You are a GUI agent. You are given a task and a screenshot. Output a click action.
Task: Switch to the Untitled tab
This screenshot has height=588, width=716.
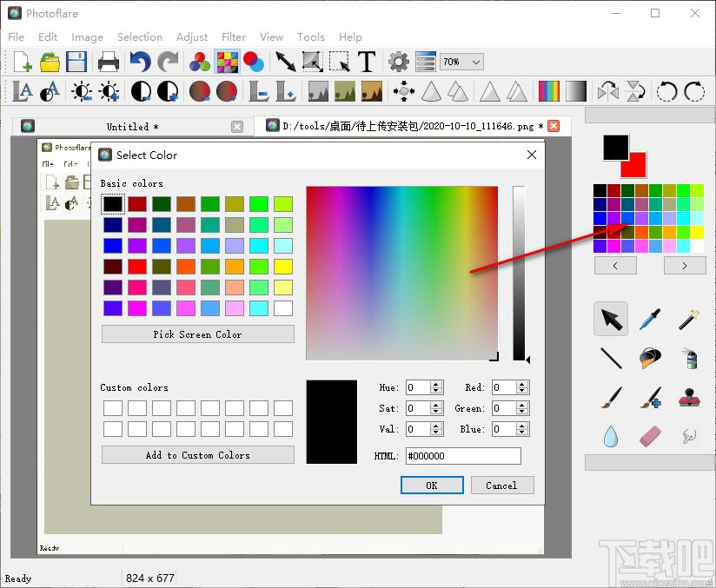132,127
